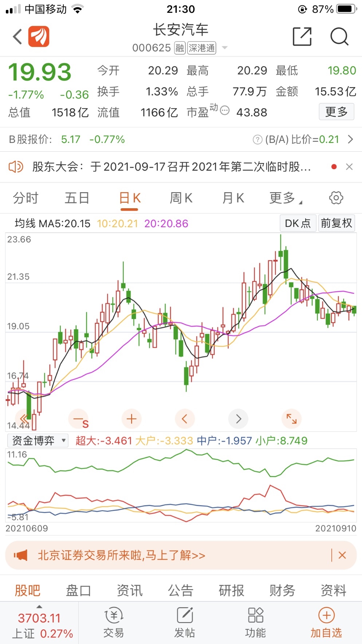
Task: Open chart settings gear icon
Action: point(336,198)
